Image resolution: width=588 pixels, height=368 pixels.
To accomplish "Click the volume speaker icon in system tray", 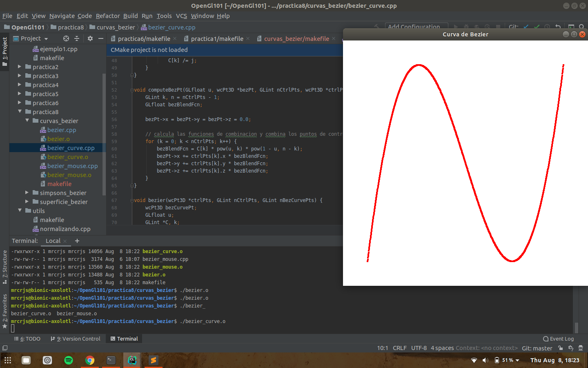I will tap(485, 360).
